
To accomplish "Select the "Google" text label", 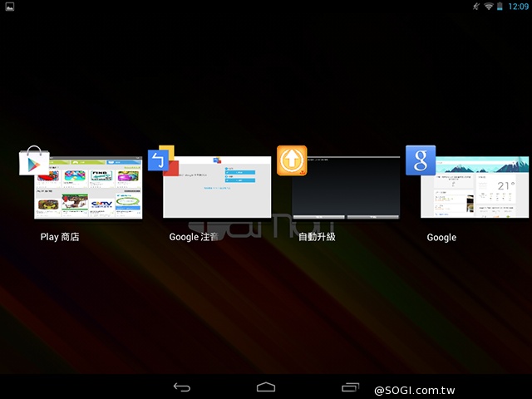I will point(441,237).
